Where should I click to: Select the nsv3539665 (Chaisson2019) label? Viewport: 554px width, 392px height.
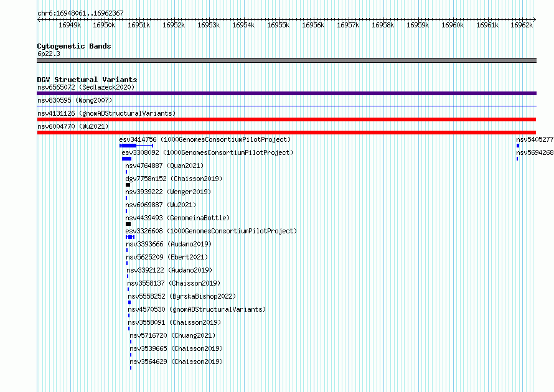coord(176,348)
